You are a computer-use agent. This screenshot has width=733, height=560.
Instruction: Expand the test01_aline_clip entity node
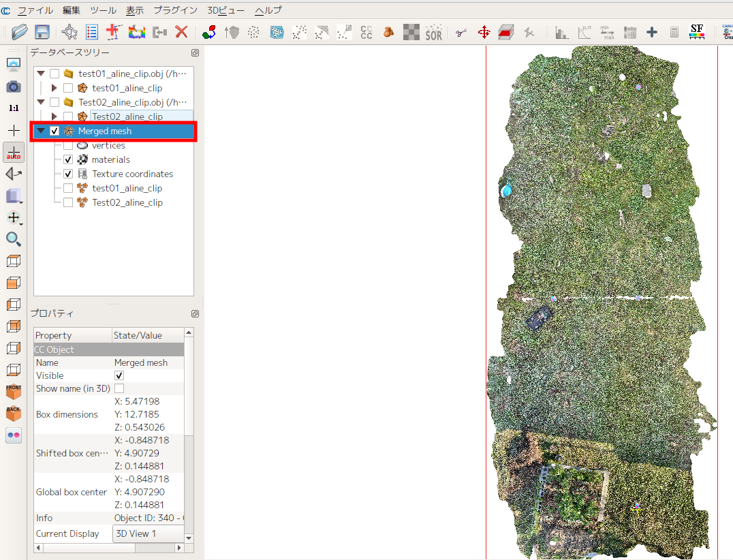pyautogui.click(x=54, y=88)
